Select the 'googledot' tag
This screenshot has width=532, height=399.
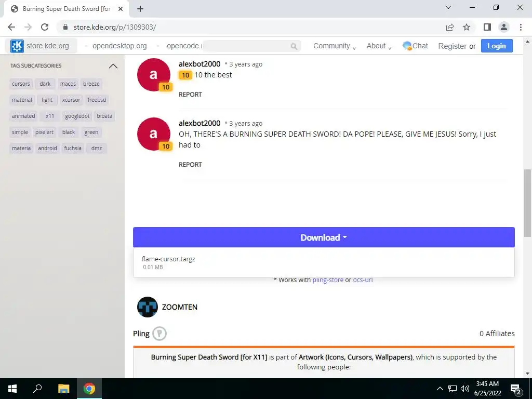tap(77, 116)
